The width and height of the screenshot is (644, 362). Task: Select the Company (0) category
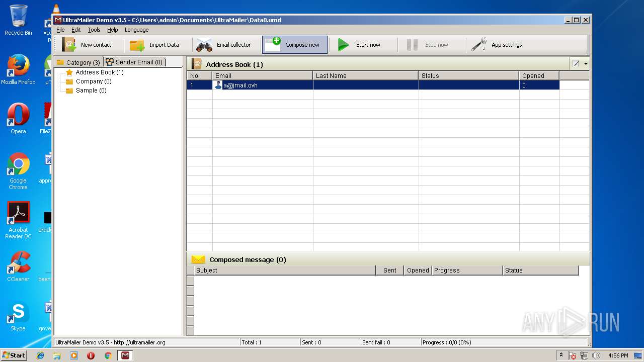coord(94,81)
